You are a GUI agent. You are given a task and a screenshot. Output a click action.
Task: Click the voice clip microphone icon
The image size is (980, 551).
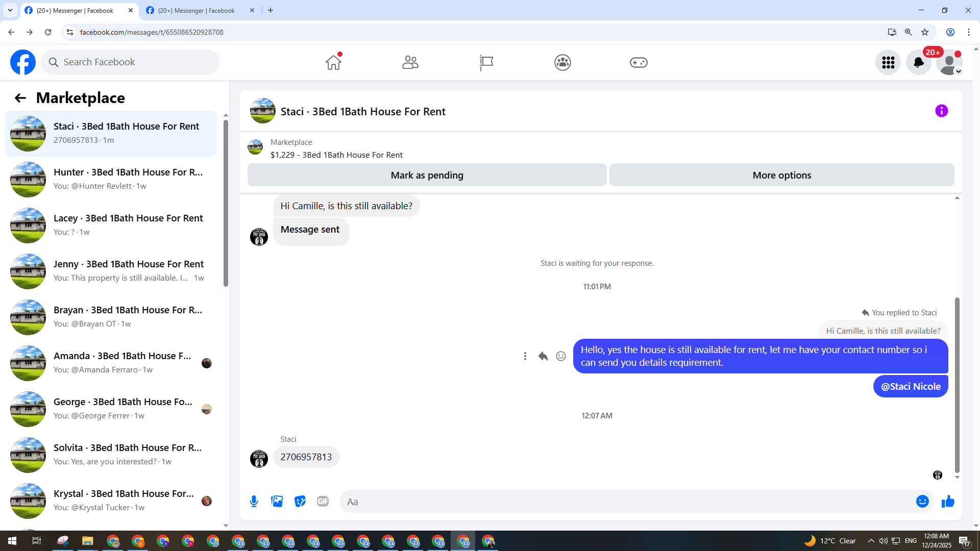[254, 502]
